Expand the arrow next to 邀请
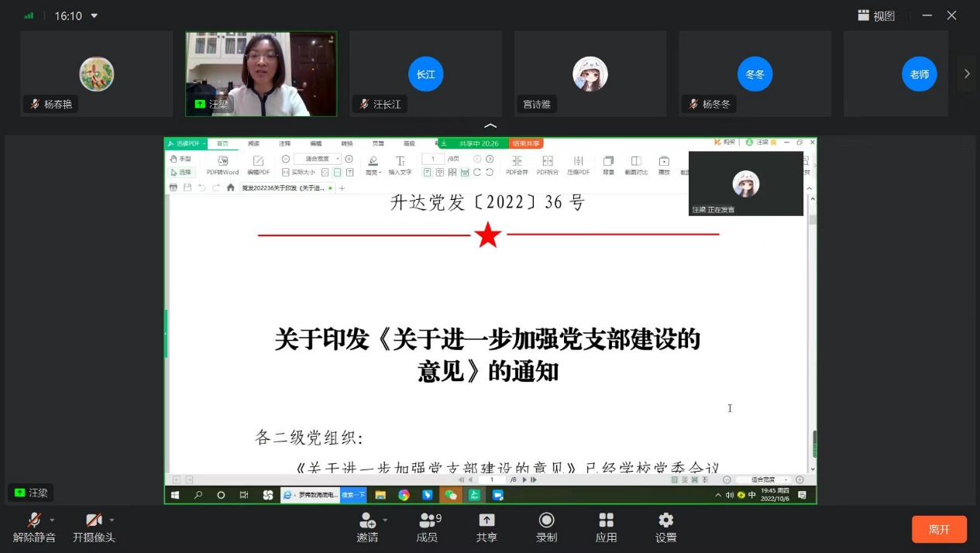Image resolution: width=980 pixels, height=553 pixels. (385, 520)
